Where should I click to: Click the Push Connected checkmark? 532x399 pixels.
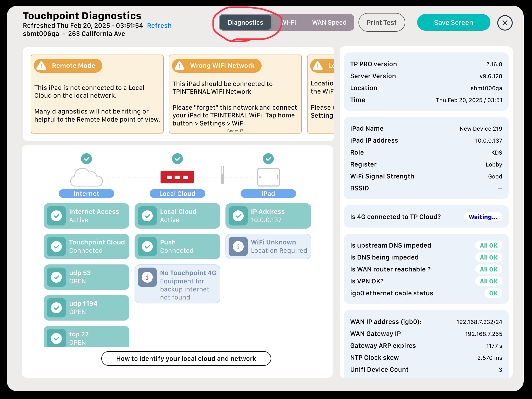[x=147, y=246]
